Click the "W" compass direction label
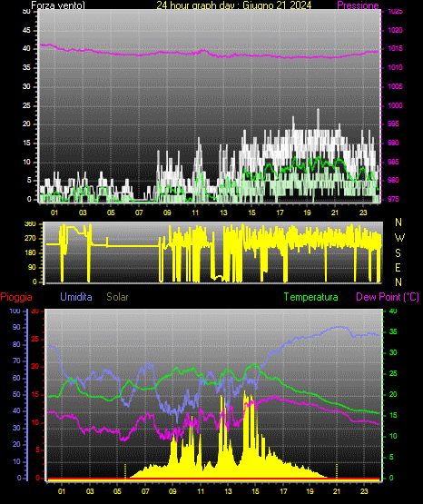Image resolution: width=423 pixels, height=504 pixels. pyautogui.click(x=399, y=238)
